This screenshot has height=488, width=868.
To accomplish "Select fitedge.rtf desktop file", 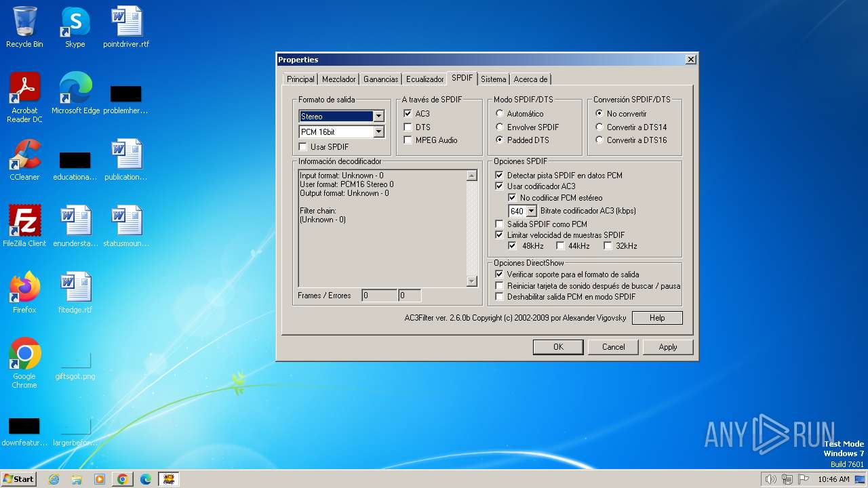I will click(75, 293).
